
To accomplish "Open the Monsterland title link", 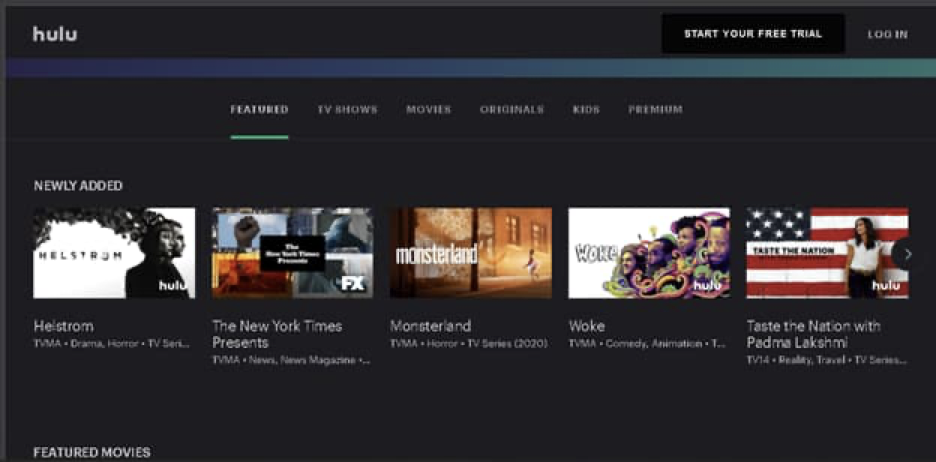I will (430, 327).
